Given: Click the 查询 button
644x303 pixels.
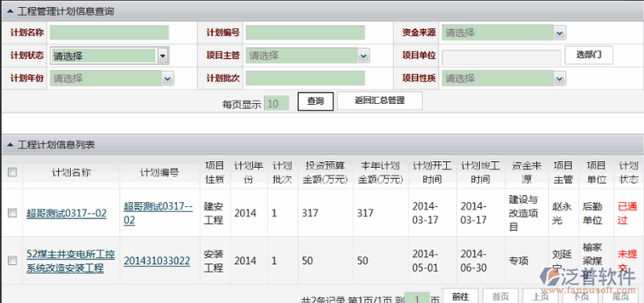Looking at the screenshot, I should pyautogui.click(x=316, y=102).
